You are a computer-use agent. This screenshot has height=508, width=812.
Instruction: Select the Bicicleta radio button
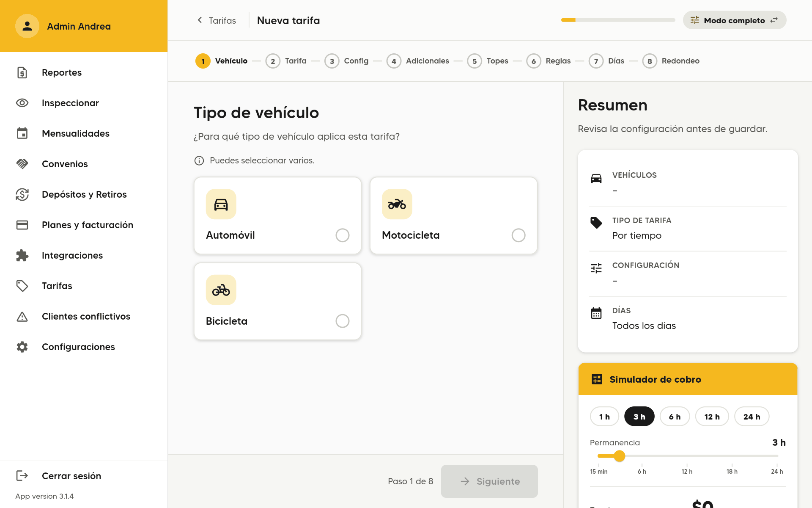coord(343,321)
